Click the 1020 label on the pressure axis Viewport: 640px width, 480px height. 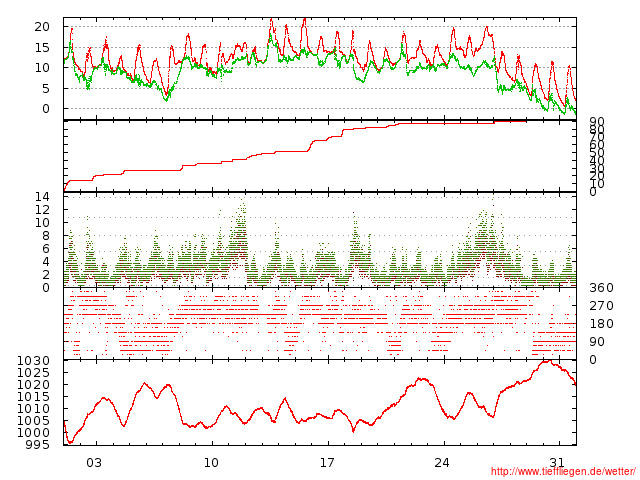33,385
